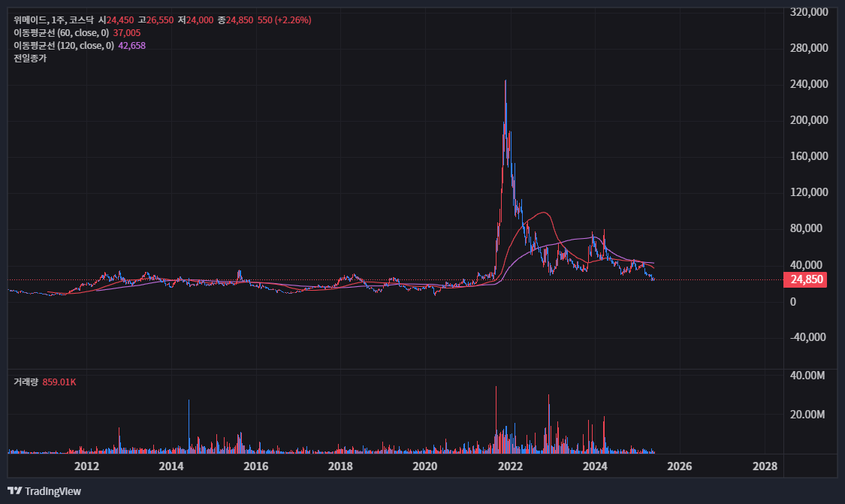Click the 80,000 price axis label

[x=806, y=228]
